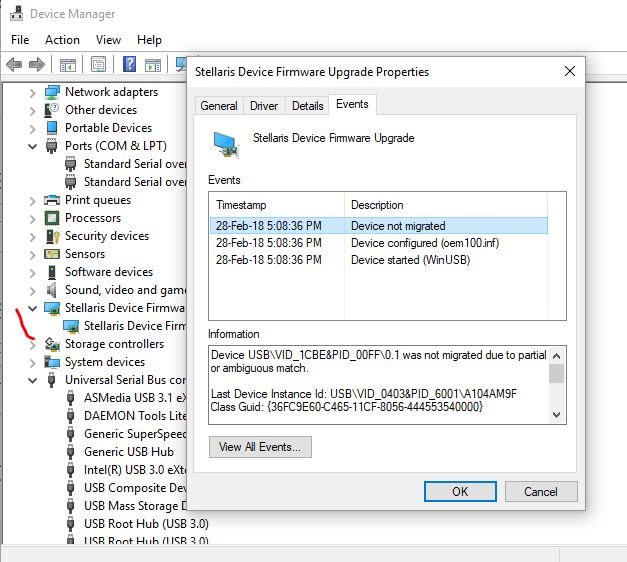This screenshot has height=562, width=627.
Task: Select the Processors category icon
Action: point(52,218)
